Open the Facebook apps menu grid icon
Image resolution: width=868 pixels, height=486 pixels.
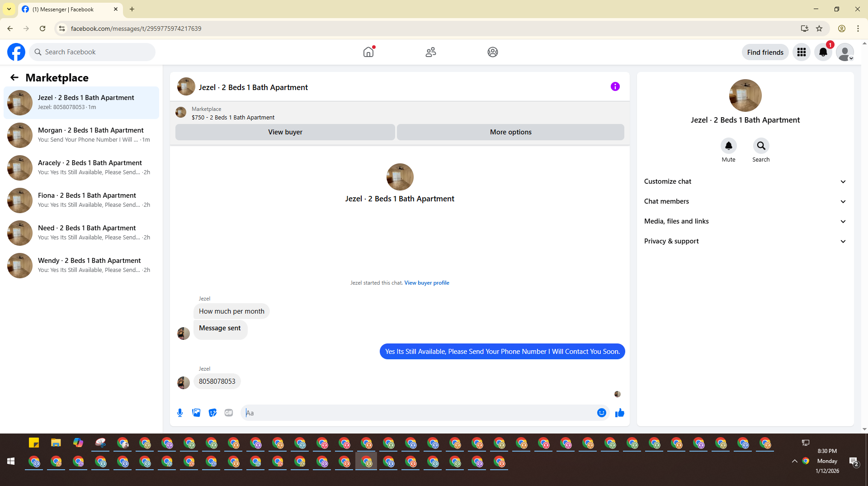coord(802,52)
